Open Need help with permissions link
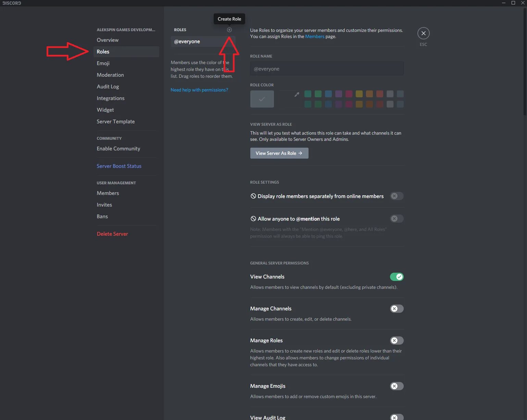Screen dimensions: 527x420 [x=199, y=90]
